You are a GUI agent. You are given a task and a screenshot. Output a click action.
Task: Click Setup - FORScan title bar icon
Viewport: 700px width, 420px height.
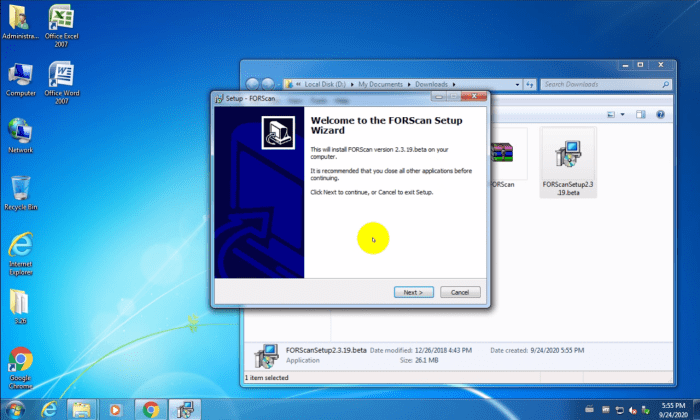[219, 99]
